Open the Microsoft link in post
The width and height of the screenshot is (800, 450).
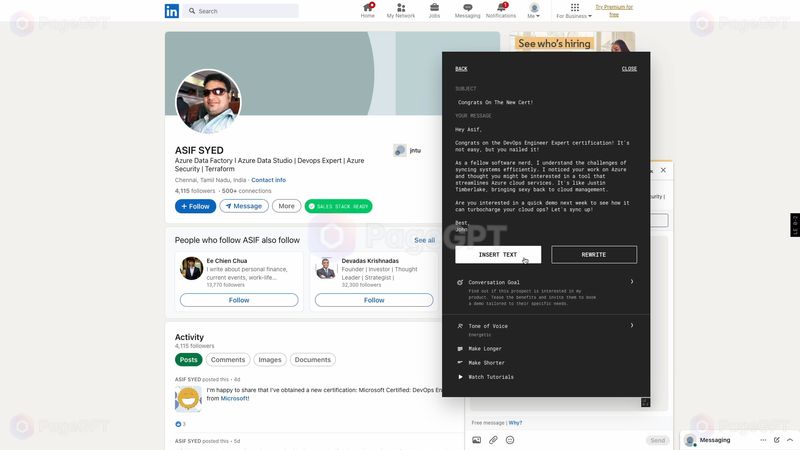[235, 398]
